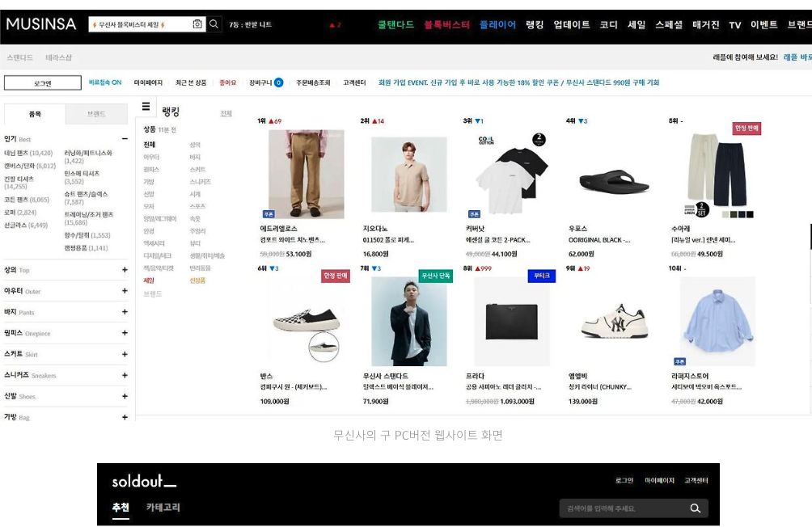
Task: Expand the 바지 Pants category
Action: click(125, 312)
